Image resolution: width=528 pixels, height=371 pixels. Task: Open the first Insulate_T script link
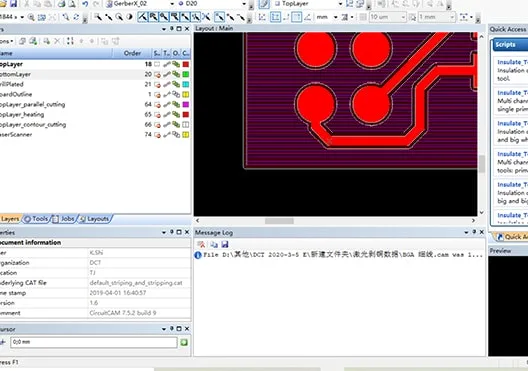pyautogui.click(x=511, y=62)
